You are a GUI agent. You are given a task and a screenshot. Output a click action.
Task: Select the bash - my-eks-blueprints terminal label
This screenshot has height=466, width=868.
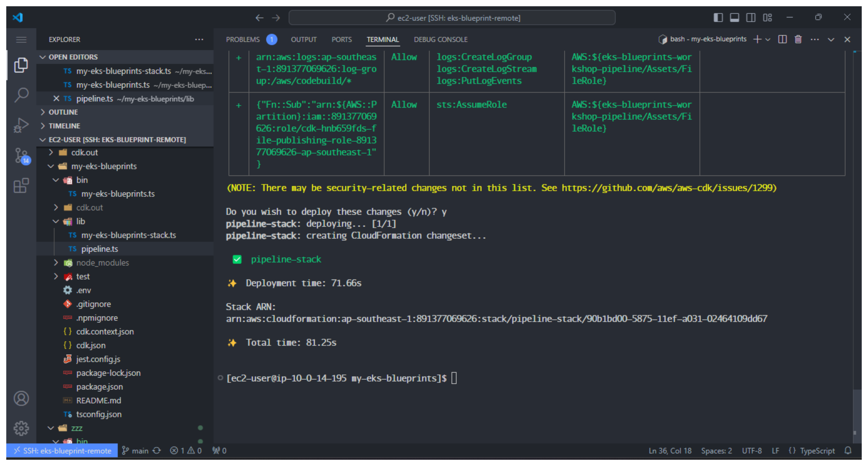click(x=702, y=39)
